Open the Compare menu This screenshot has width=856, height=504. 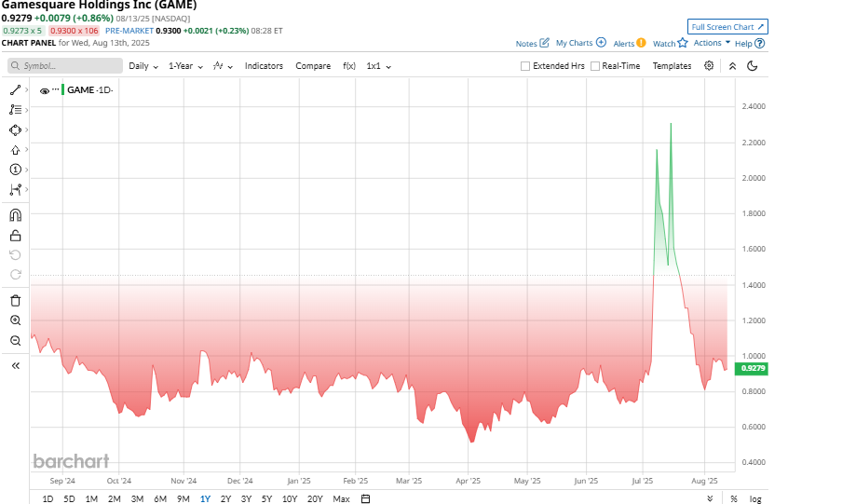pos(313,66)
